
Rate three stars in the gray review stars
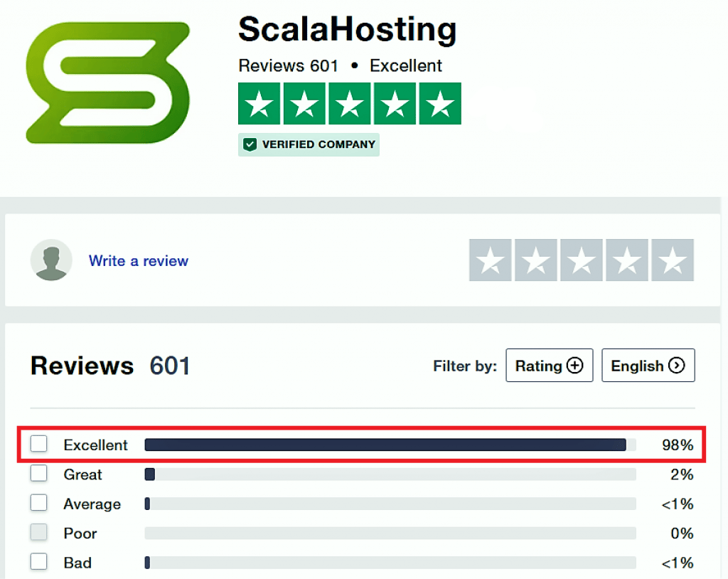[582, 260]
